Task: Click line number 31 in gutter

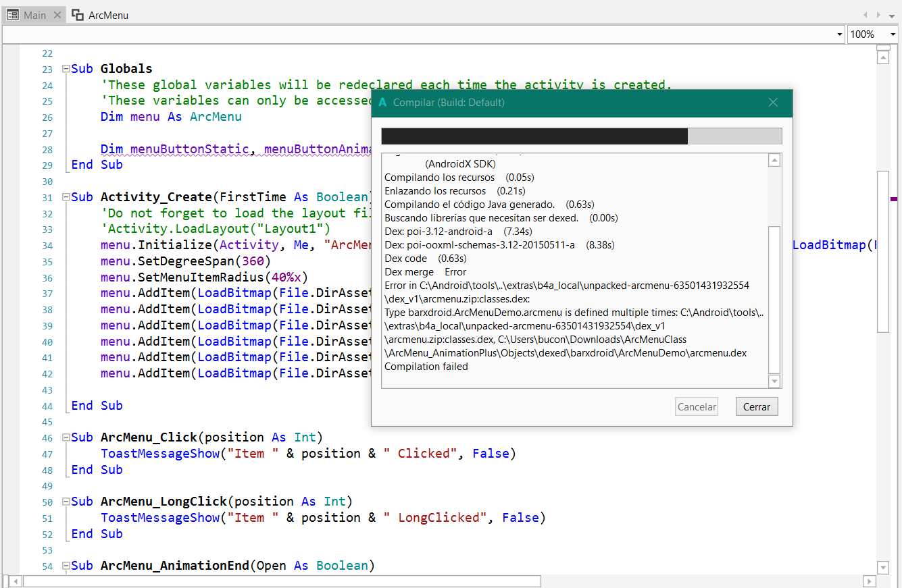Action: (x=47, y=198)
